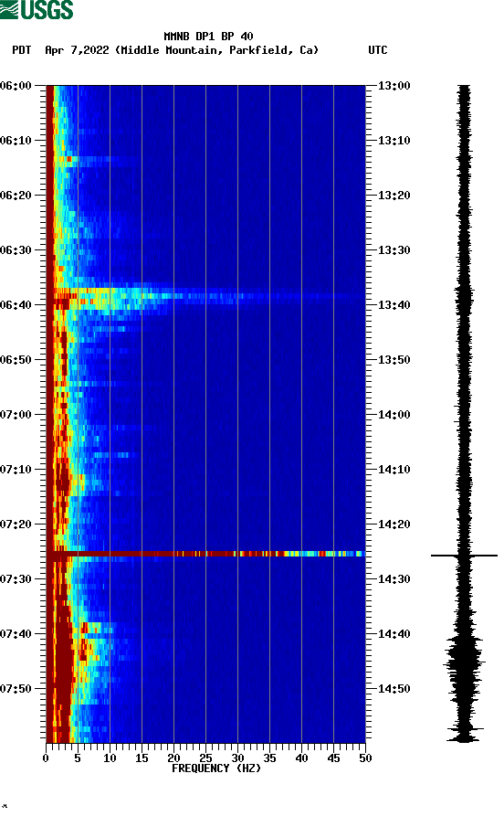Click the 45 Hz frequency tick label
Image resolution: width=504 pixels, height=816 pixels.
click(x=333, y=758)
